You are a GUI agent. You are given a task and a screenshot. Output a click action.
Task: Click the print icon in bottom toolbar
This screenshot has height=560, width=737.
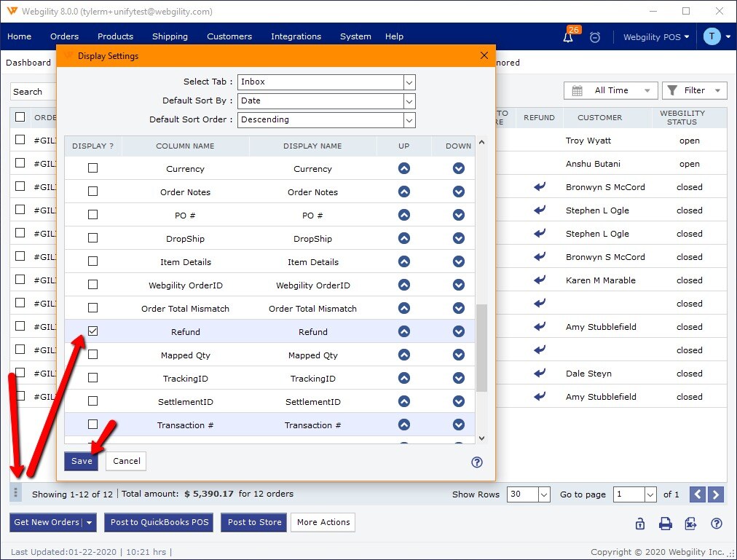click(x=665, y=524)
